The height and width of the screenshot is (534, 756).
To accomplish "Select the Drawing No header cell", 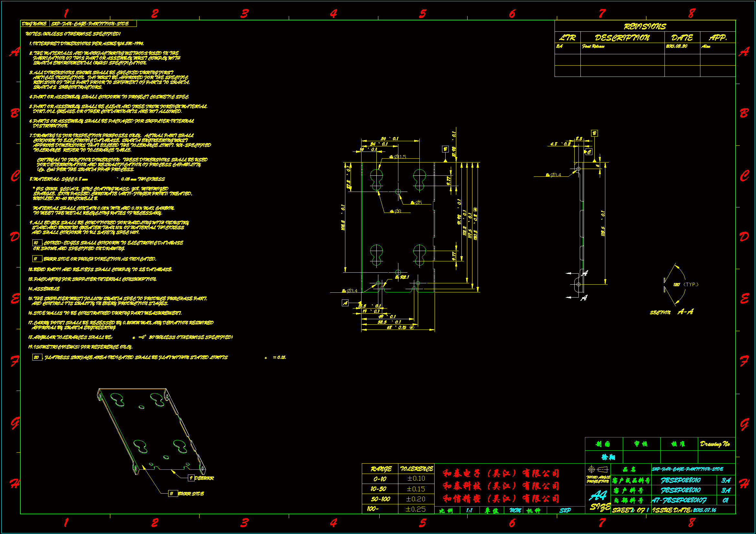I will pyautogui.click(x=716, y=444).
